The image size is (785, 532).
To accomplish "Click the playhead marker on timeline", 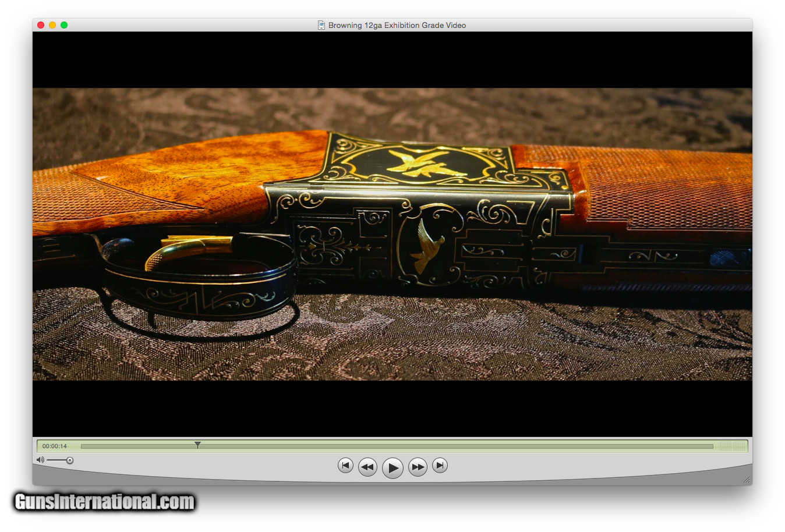I will tap(197, 445).
